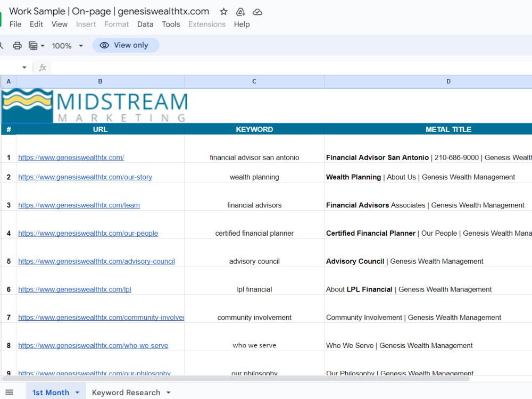The width and height of the screenshot is (532, 399).
Task: Open the 100% zoom dropdown
Action: (x=67, y=45)
